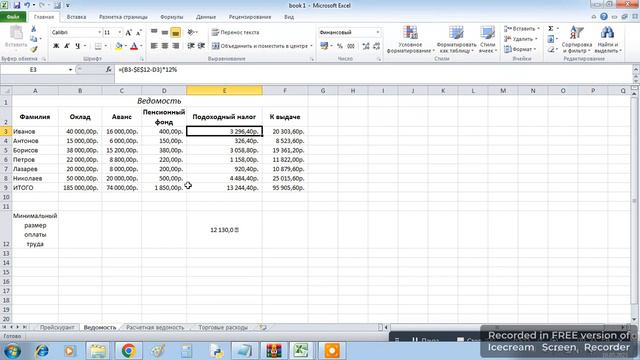Image resolution: width=640 pixels, height=360 pixels.
Task: Open the fill color dropdown arrow
Action: click(x=126, y=46)
